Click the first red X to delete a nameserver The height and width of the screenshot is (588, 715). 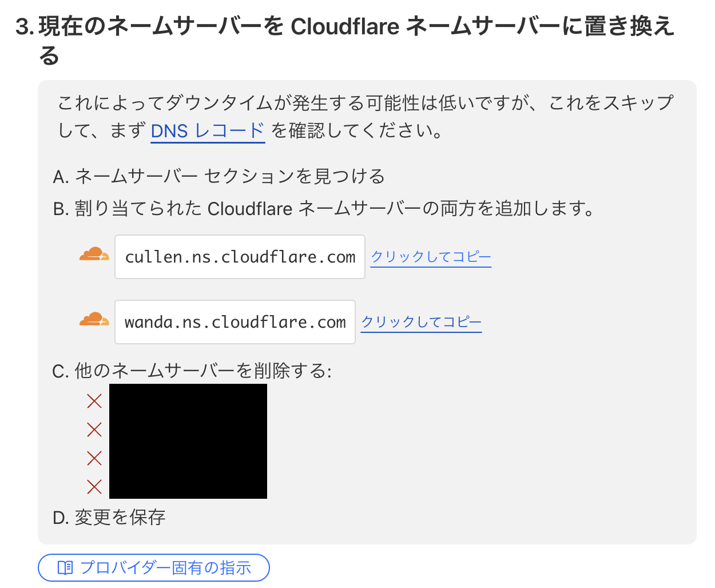(x=93, y=401)
